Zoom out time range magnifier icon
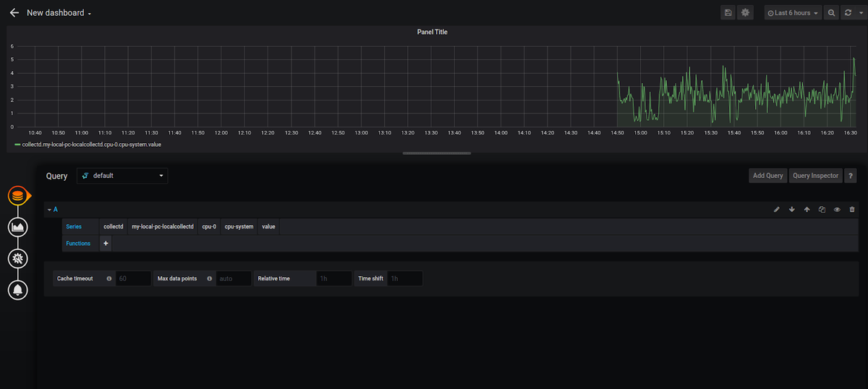This screenshot has width=868, height=389. (x=832, y=13)
